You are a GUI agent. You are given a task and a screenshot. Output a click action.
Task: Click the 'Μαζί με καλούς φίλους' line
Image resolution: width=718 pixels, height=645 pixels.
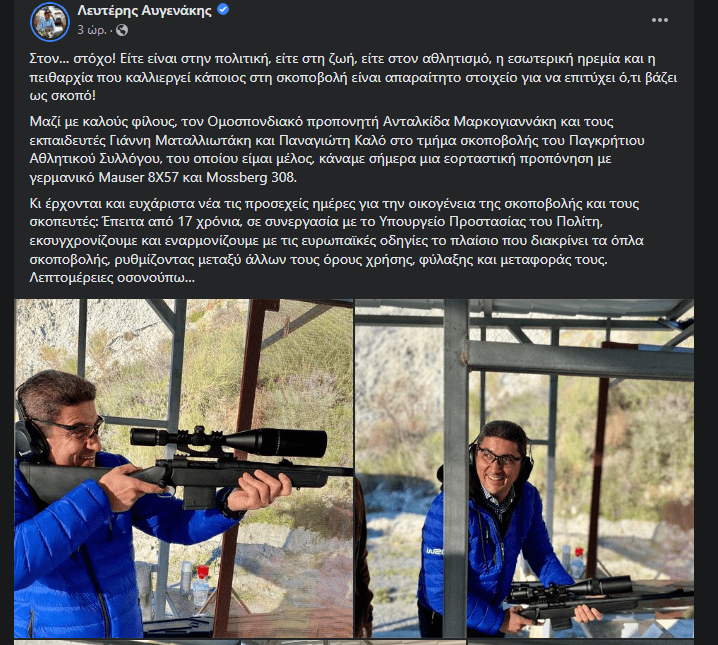[103, 122]
